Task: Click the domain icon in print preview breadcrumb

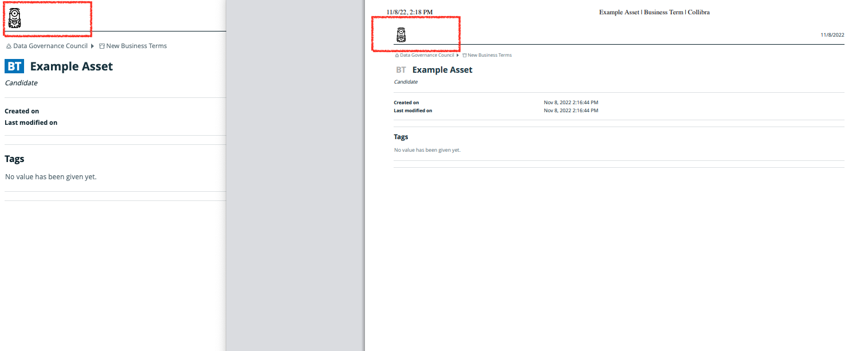Action: click(x=465, y=56)
